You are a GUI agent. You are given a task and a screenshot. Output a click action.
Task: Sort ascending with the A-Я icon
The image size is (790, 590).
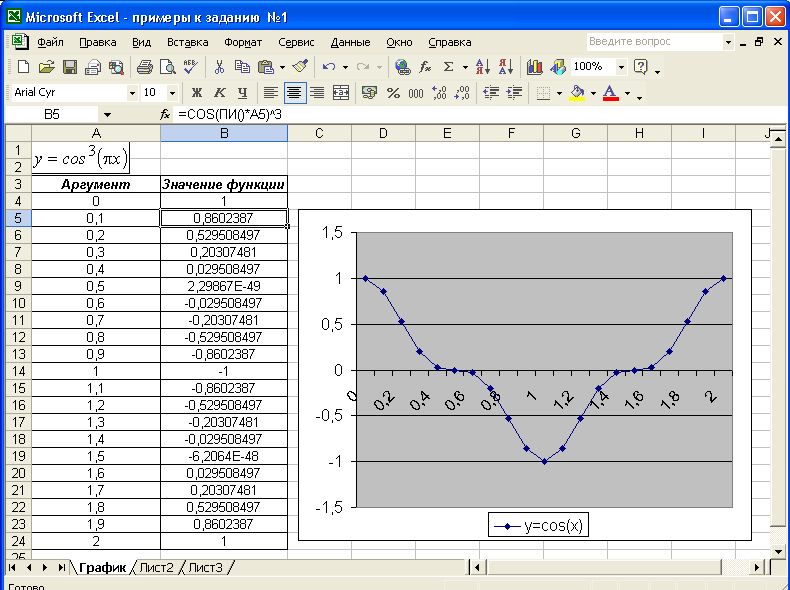(x=483, y=67)
